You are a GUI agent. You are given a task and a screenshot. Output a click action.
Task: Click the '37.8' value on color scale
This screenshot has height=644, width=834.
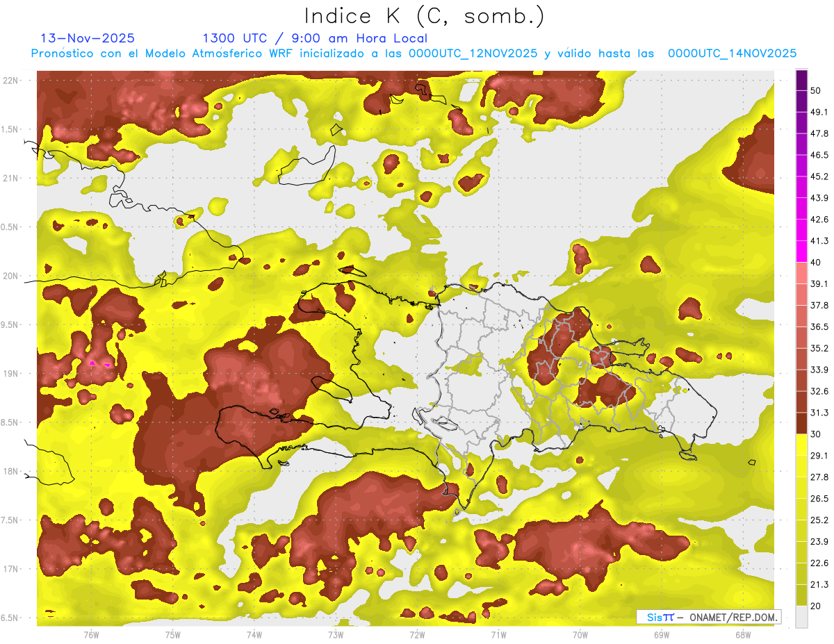click(x=819, y=305)
